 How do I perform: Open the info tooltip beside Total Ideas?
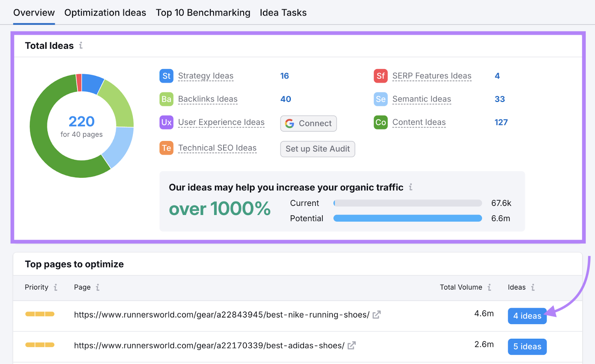81,45
